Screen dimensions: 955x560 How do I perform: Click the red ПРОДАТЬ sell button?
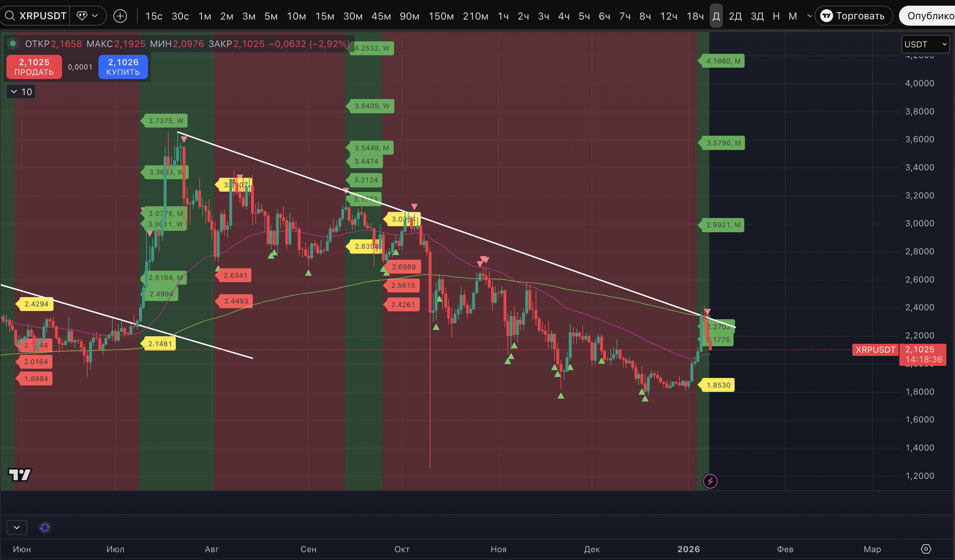(x=34, y=67)
